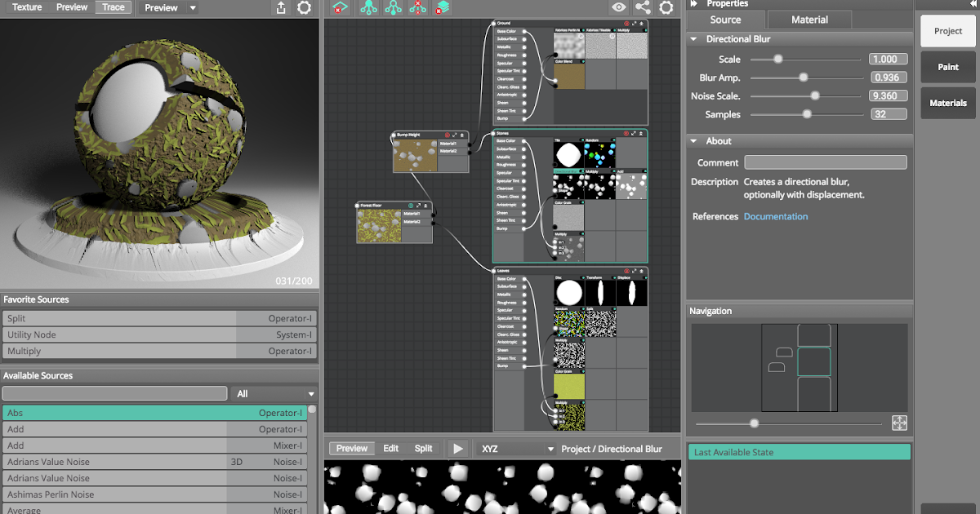
Task: Click the second teal node-tree toolbar icon
Action: (x=394, y=7)
